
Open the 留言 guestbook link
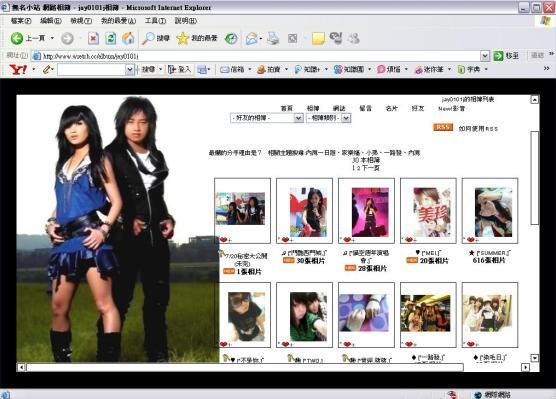[365, 108]
